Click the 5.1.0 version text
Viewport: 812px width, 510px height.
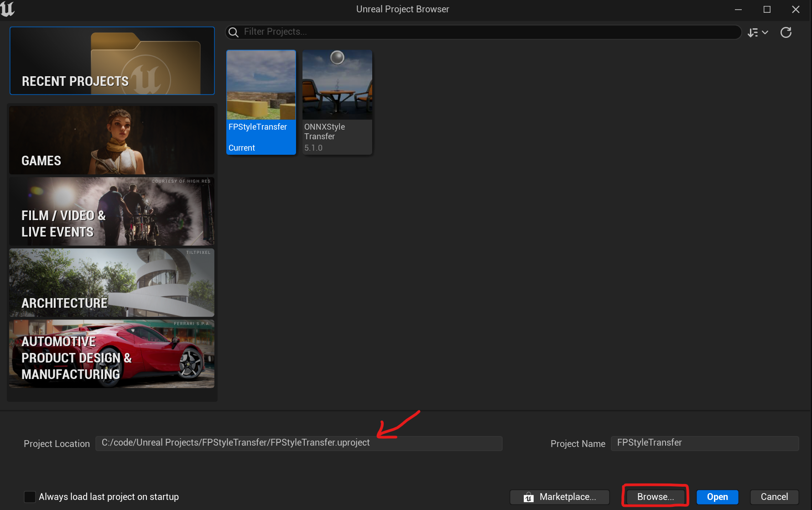click(313, 148)
